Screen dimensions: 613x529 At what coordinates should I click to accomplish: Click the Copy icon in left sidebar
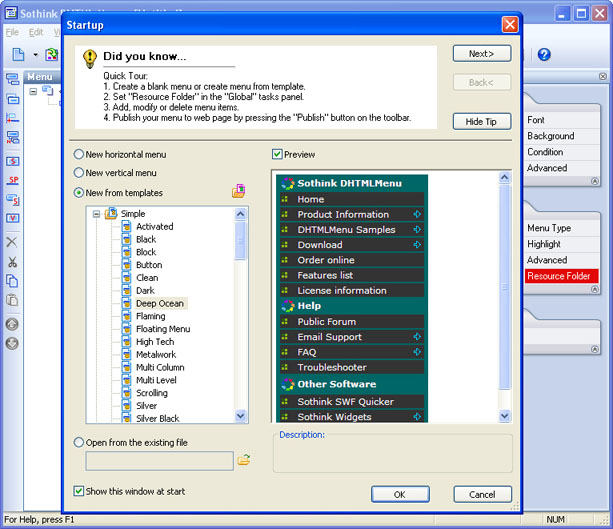click(x=13, y=281)
